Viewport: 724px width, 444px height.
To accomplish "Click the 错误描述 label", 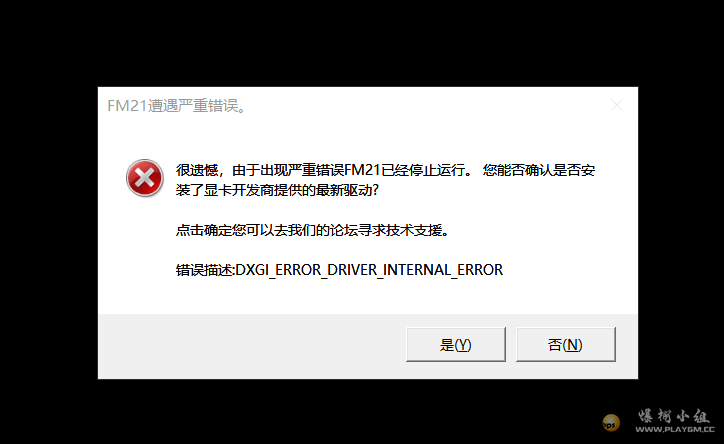I will (x=204, y=270).
